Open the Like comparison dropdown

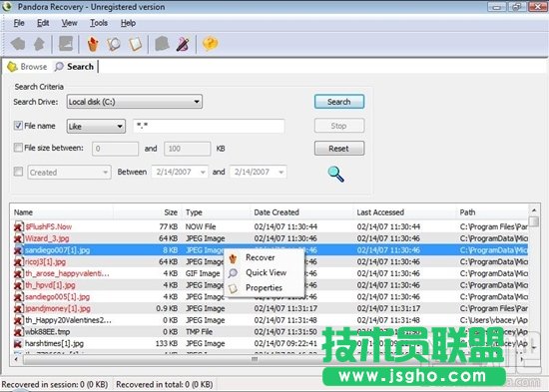pyautogui.click(x=96, y=126)
